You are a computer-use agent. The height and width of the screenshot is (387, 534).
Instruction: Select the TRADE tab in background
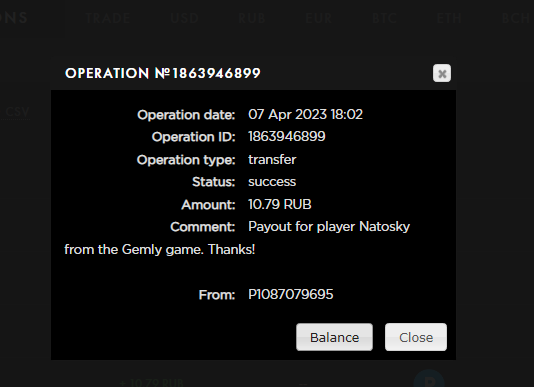pyautogui.click(x=108, y=18)
